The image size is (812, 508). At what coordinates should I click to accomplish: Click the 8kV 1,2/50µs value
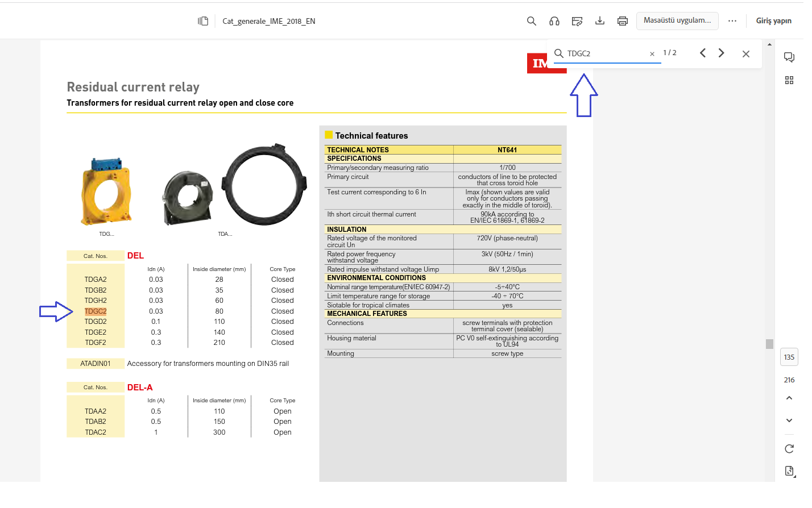pos(507,269)
